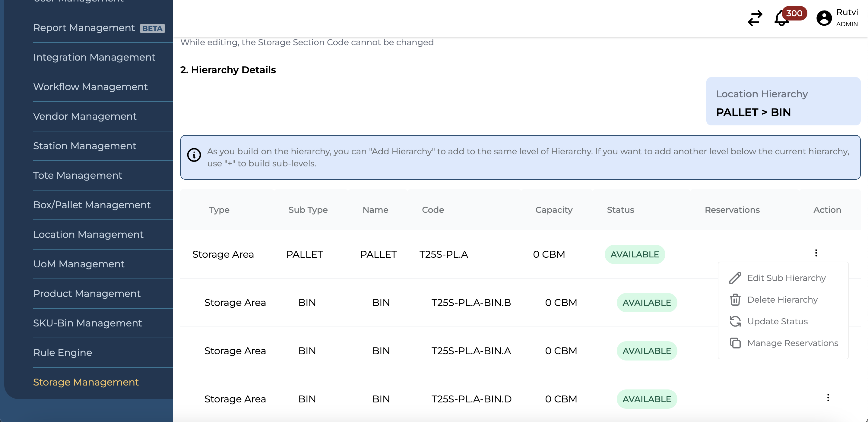Toggle the AVAILABLE badge on T25S-PL.A-BIN.B row

click(647, 302)
